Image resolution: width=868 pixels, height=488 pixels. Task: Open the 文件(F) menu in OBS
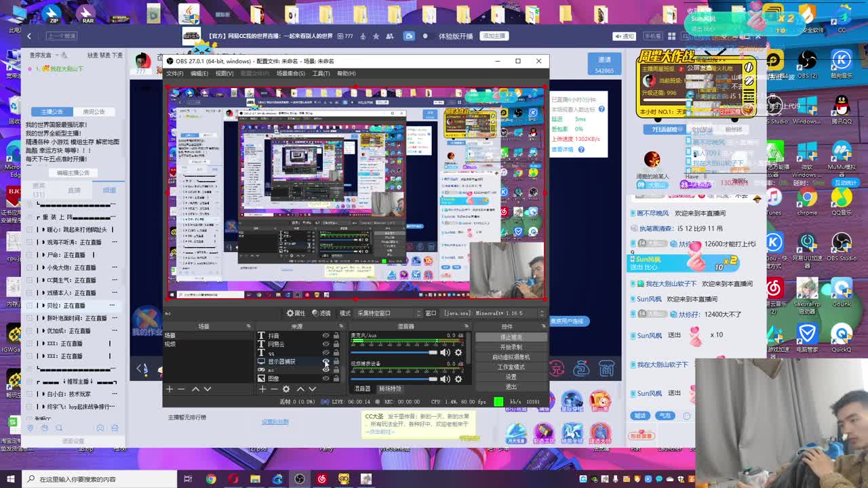[175, 73]
